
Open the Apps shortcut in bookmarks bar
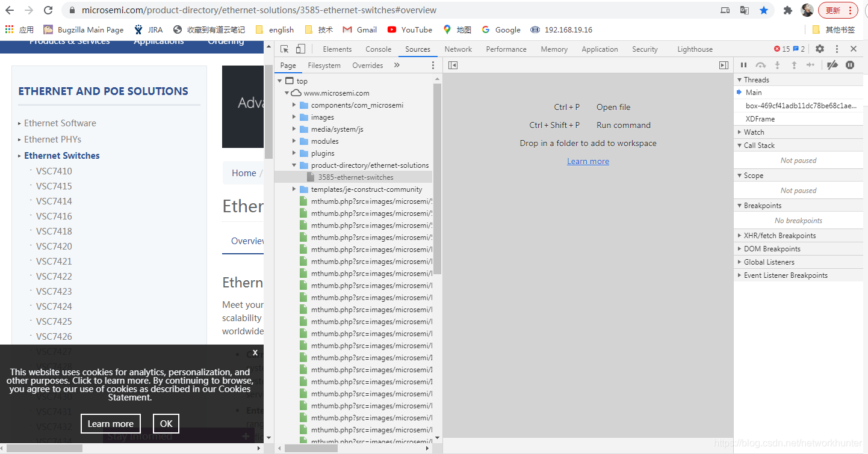(x=19, y=29)
